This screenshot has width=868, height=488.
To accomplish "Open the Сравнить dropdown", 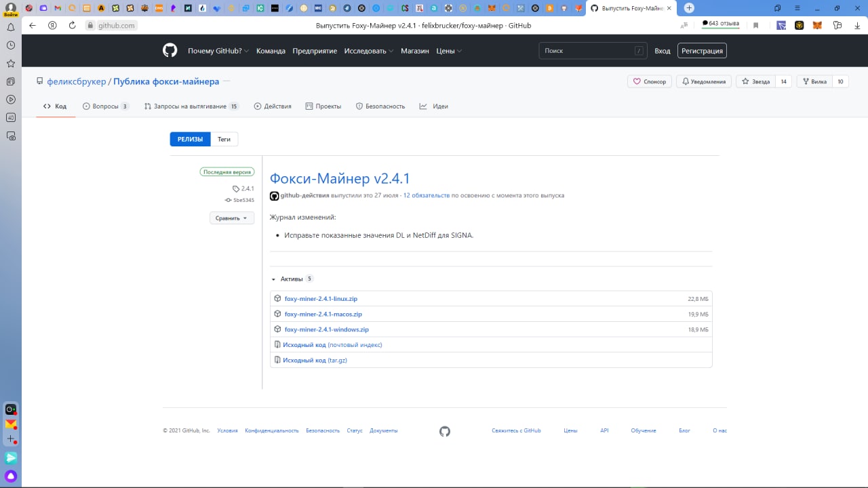I will 232,218.
